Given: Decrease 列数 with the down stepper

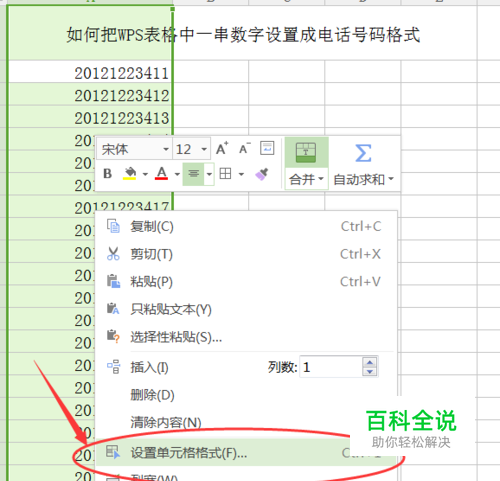Looking at the screenshot, I should tap(370, 372).
